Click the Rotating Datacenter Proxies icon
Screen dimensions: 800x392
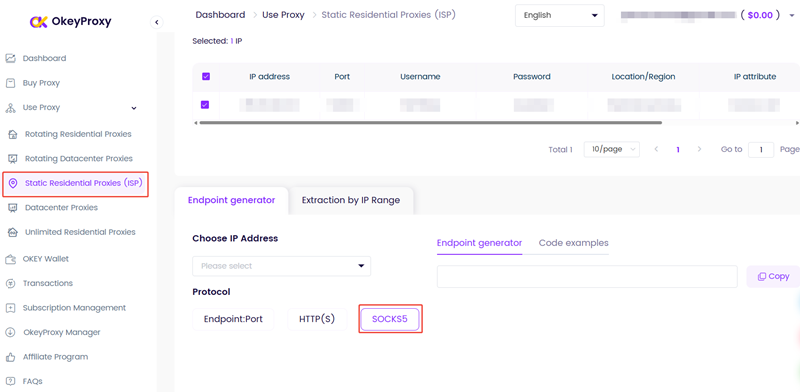pyautogui.click(x=13, y=159)
